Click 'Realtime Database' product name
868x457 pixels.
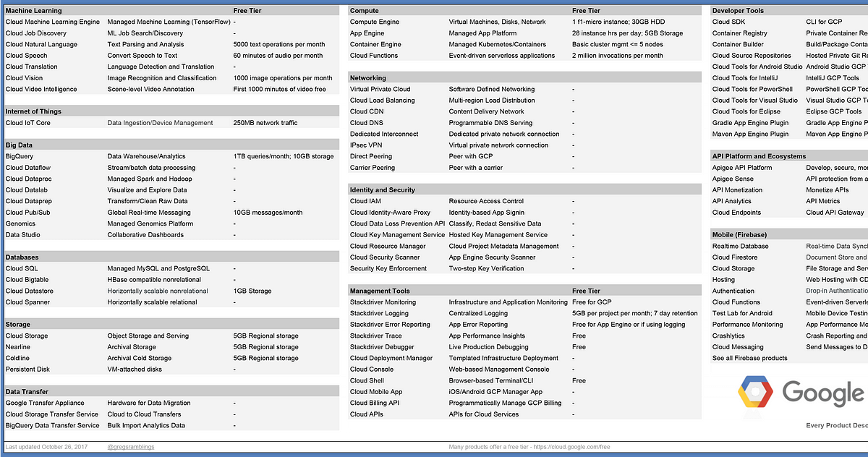click(741, 247)
